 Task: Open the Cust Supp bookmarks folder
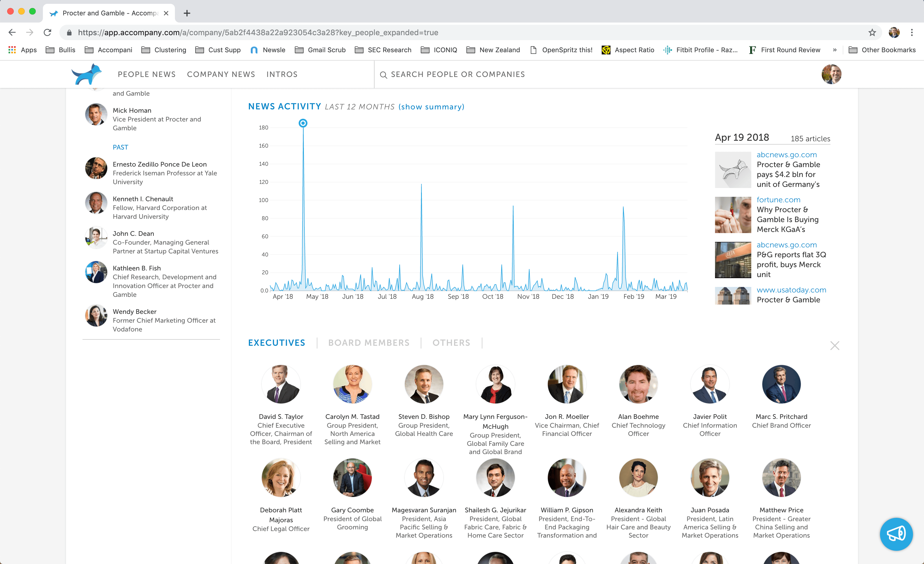tap(218, 50)
